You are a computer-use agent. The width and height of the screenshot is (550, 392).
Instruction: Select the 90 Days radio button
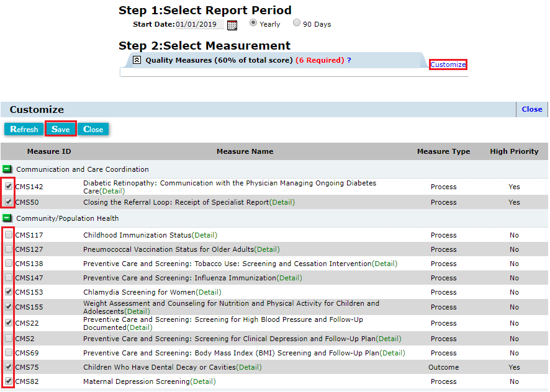(297, 23)
